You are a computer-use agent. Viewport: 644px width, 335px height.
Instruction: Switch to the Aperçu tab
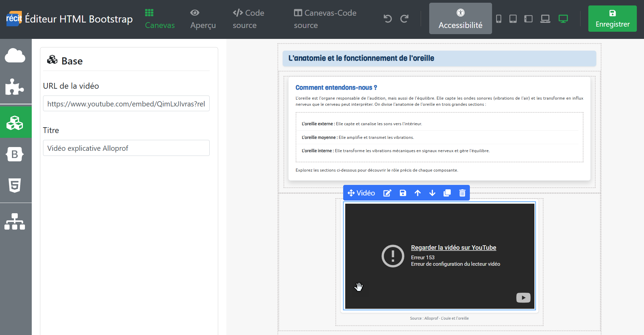pos(203,19)
